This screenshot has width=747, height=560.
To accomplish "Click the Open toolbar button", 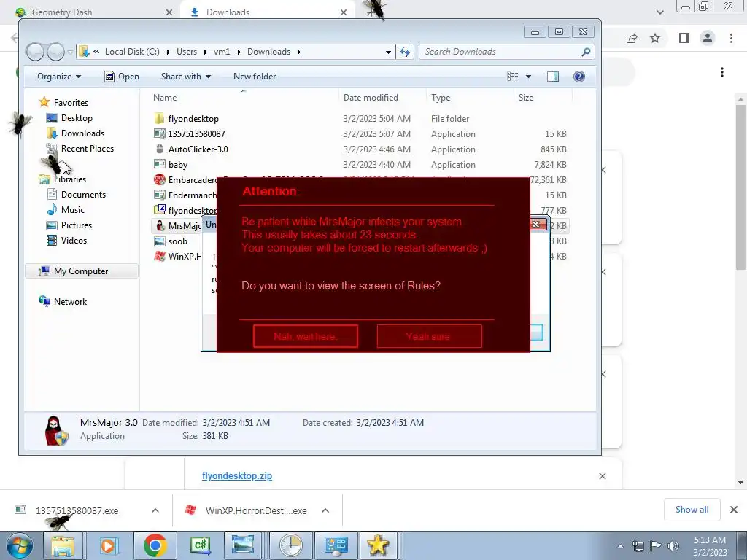I will [122, 76].
